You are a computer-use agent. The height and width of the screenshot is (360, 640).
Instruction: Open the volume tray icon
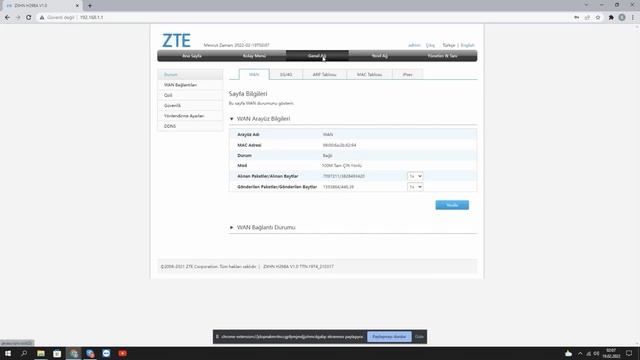[x=596, y=353]
